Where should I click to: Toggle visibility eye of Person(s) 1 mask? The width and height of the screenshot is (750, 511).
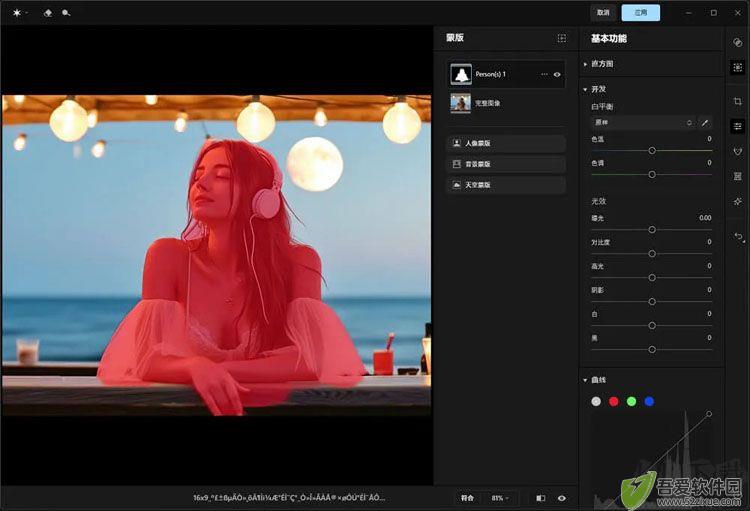coord(557,74)
